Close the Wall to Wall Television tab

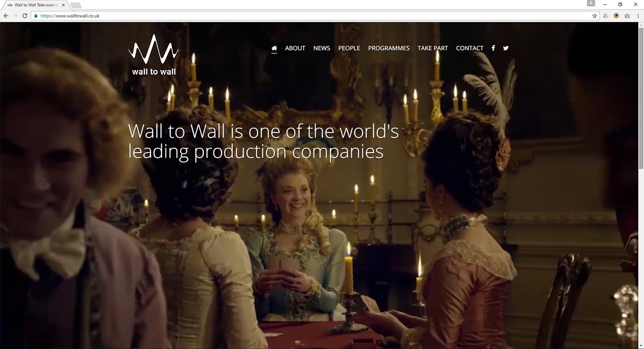click(x=63, y=5)
